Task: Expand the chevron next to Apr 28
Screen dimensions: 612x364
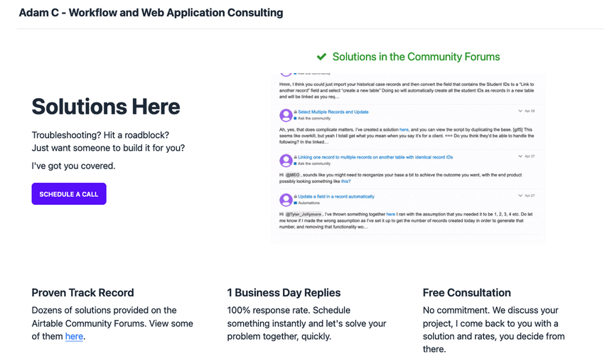Action: point(520,111)
